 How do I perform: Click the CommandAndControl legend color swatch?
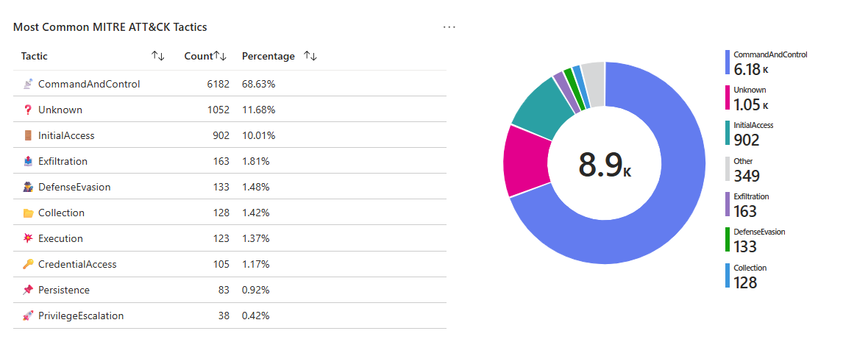point(728,63)
